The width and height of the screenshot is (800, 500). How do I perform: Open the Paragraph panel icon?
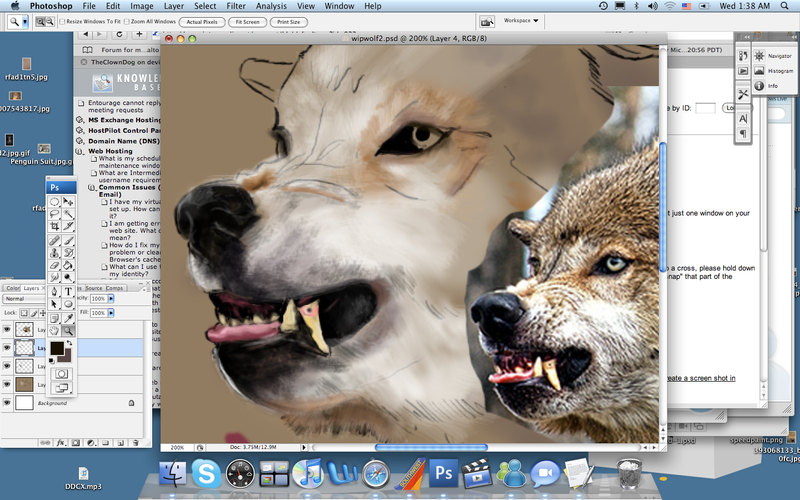pyautogui.click(x=743, y=133)
